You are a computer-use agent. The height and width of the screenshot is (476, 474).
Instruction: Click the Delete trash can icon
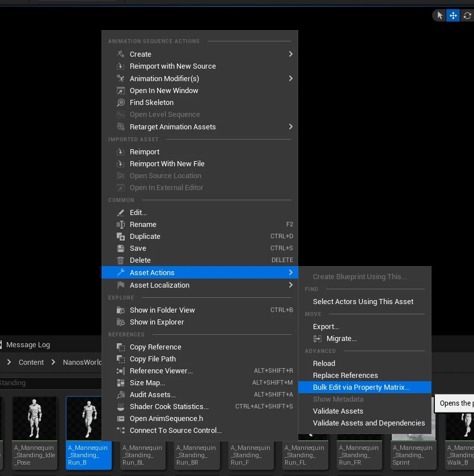(121, 260)
